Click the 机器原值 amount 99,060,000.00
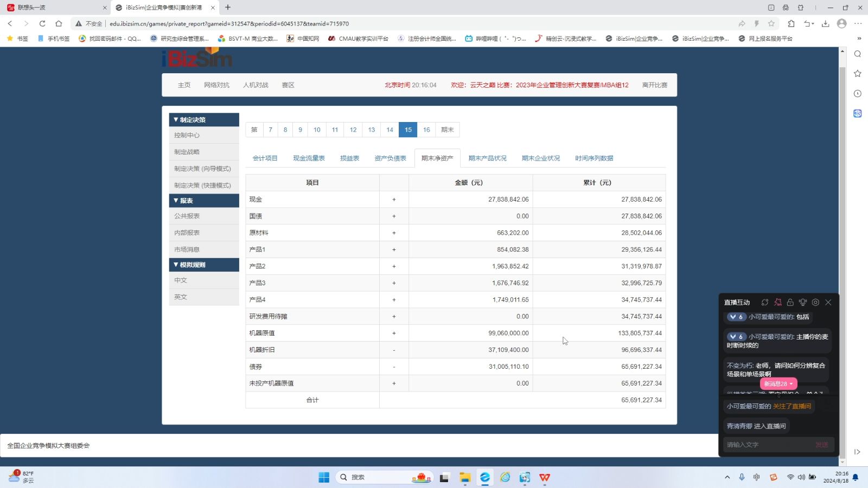Image resolution: width=868 pixels, height=488 pixels. pyautogui.click(x=508, y=333)
